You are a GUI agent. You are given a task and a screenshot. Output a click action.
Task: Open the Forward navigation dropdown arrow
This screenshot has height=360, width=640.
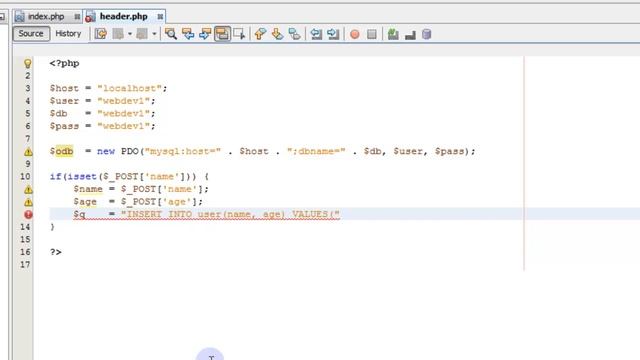(154, 34)
